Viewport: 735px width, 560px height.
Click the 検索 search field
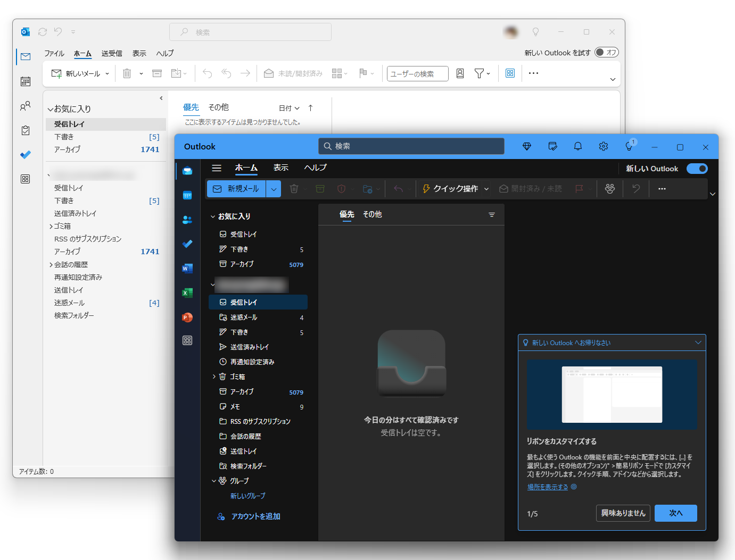click(411, 146)
